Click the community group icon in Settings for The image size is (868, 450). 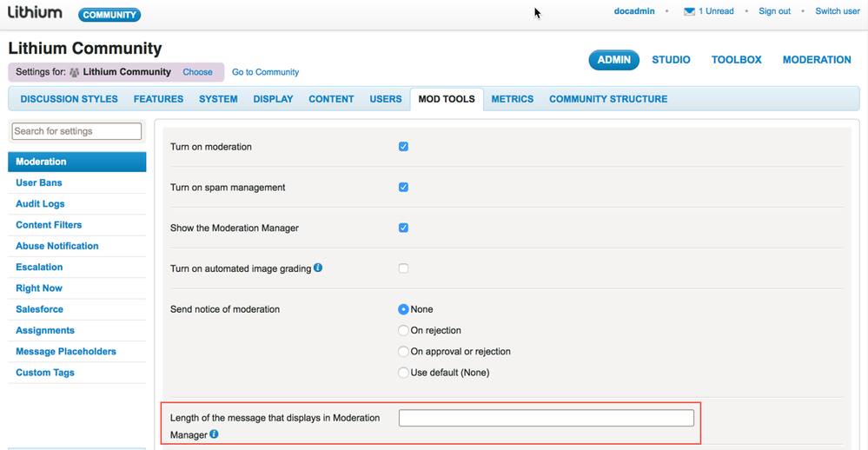pyautogui.click(x=74, y=72)
